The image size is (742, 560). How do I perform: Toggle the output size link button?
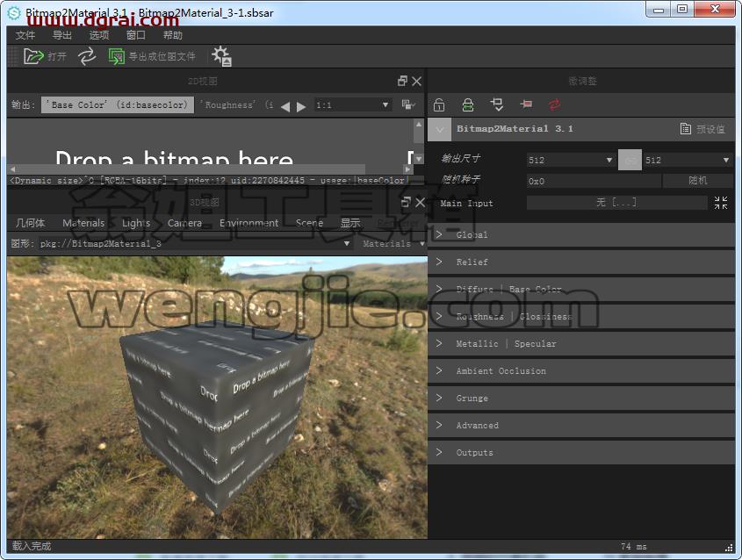[630, 160]
